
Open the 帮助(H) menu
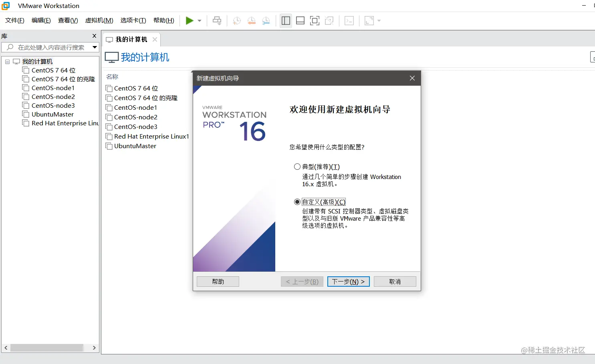[x=164, y=20]
